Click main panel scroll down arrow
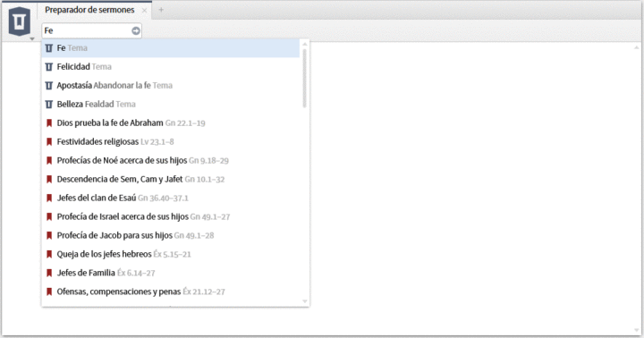644x338 pixels. (637, 330)
